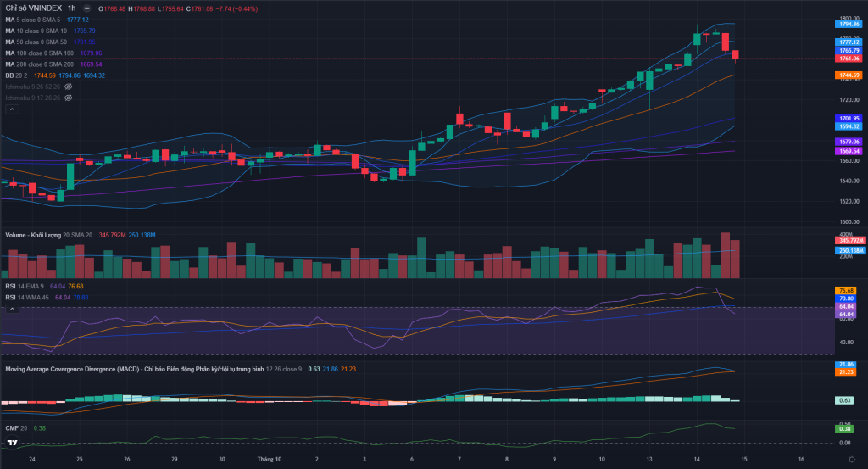Select the MA 200 close SMA legend
The image size is (868, 469).
(39, 64)
